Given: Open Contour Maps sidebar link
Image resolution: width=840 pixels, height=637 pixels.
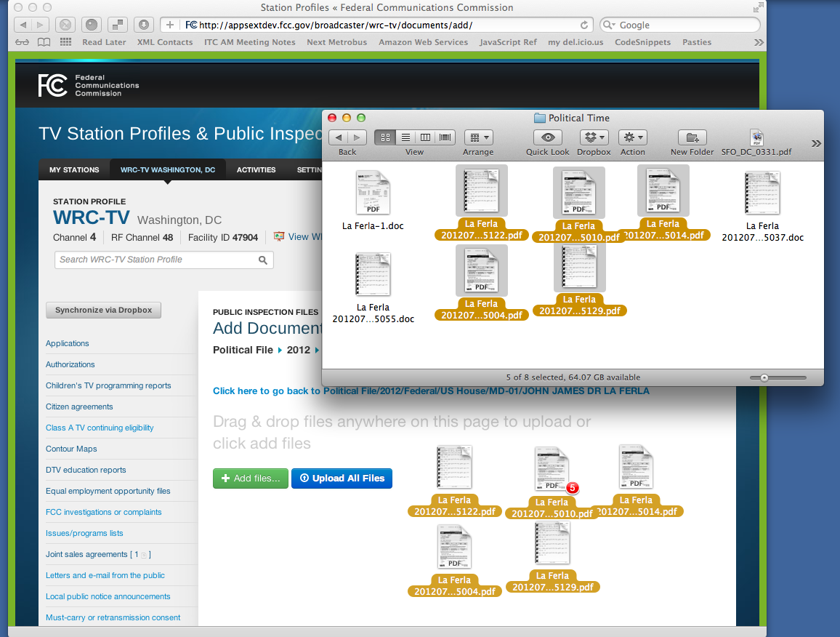Looking at the screenshot, I should click(x=71, y=449).
